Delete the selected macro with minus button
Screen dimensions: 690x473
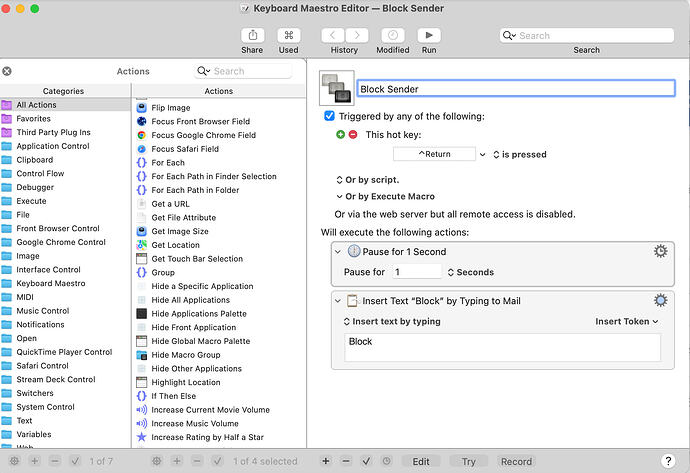pyautogui.click(x=197, y=461)
